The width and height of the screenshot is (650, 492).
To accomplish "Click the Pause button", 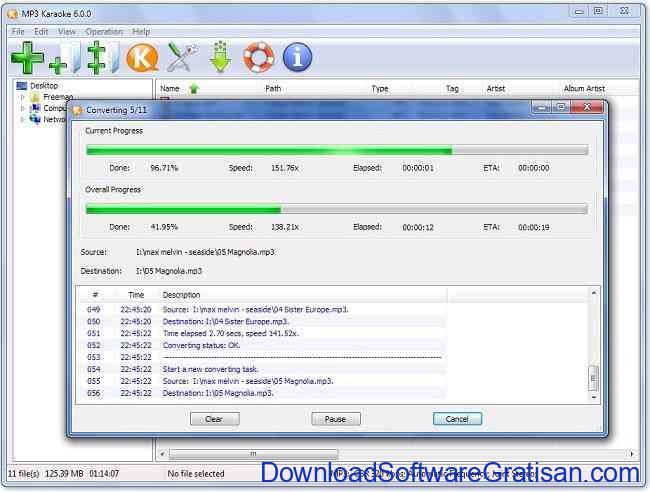I will click(x=336, y=419).
